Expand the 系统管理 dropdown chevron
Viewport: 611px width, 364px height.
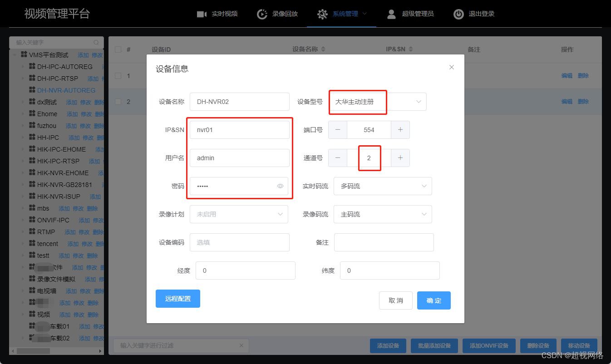click(x=364, y=14)
